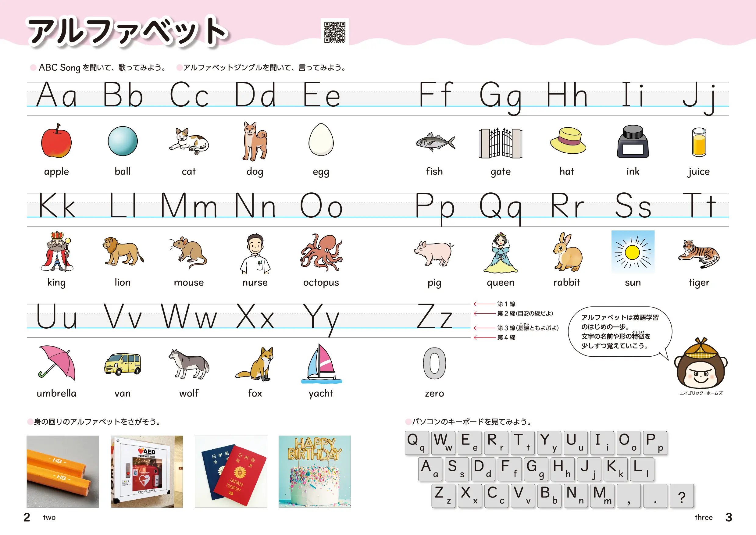Image resolution: width=756 pixels, height=535 pixels.
Task: Click the tiger illustration
Action: tap(698, 254)
